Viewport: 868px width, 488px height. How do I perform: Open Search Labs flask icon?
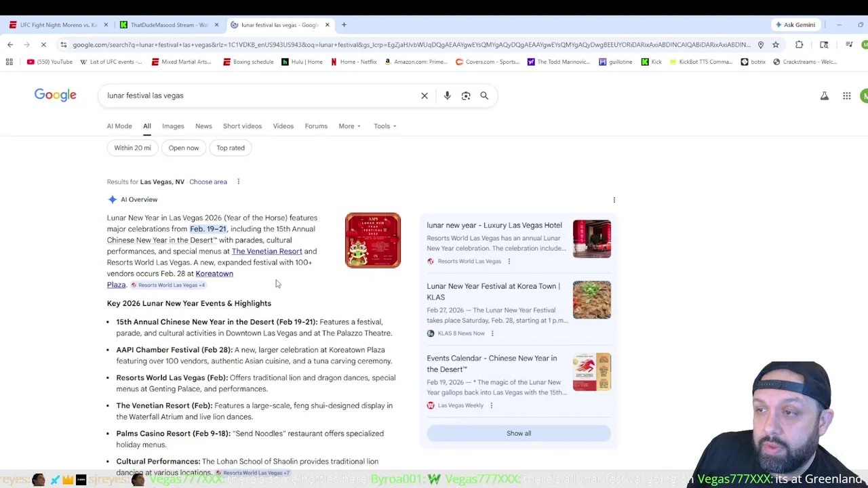click(x=825, y=96)
